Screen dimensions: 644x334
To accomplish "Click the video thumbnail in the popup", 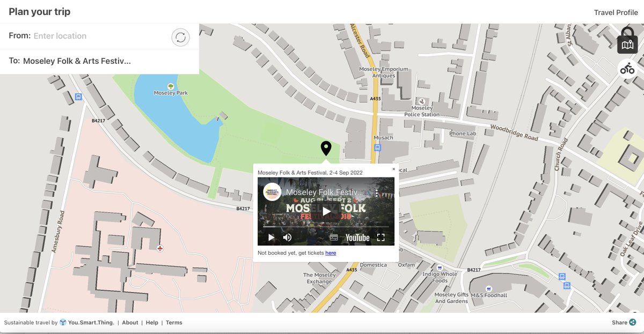I will click(326, 211).
